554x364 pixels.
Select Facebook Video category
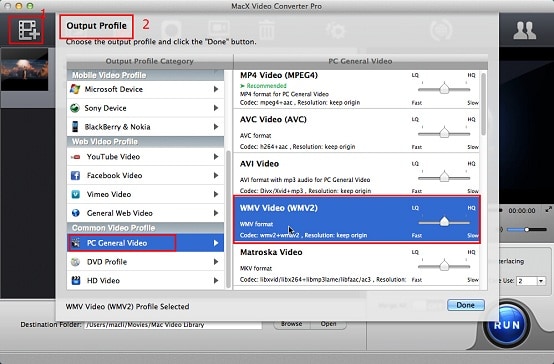(x=145, y=175)
